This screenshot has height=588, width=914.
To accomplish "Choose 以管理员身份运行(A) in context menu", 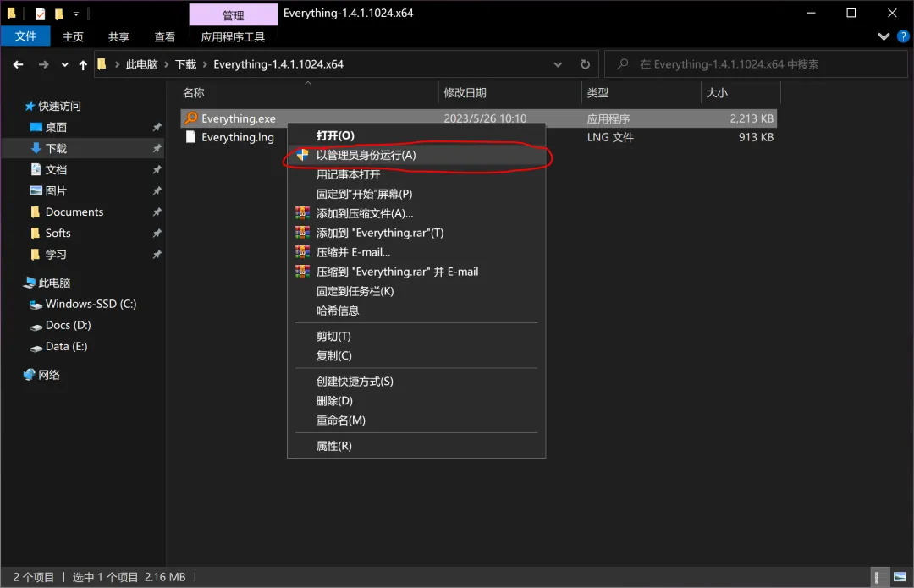I will tap(416, 155).
